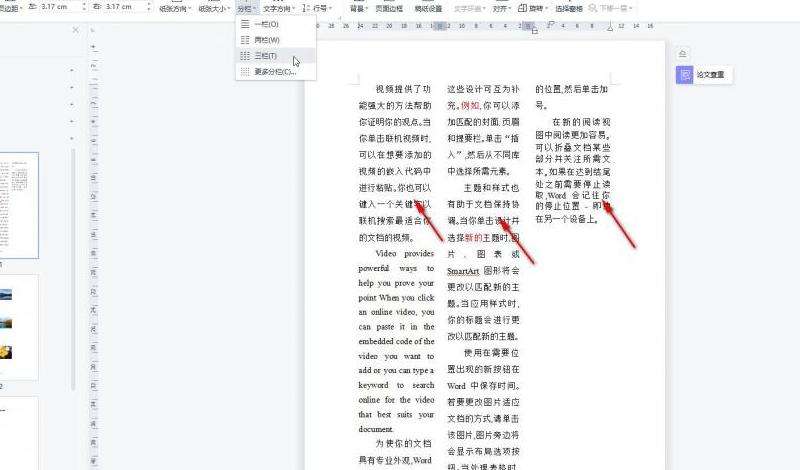Open 更多分栏(C)... dialog
This screenshot has width=800, height=470.
tap(276, 71)
